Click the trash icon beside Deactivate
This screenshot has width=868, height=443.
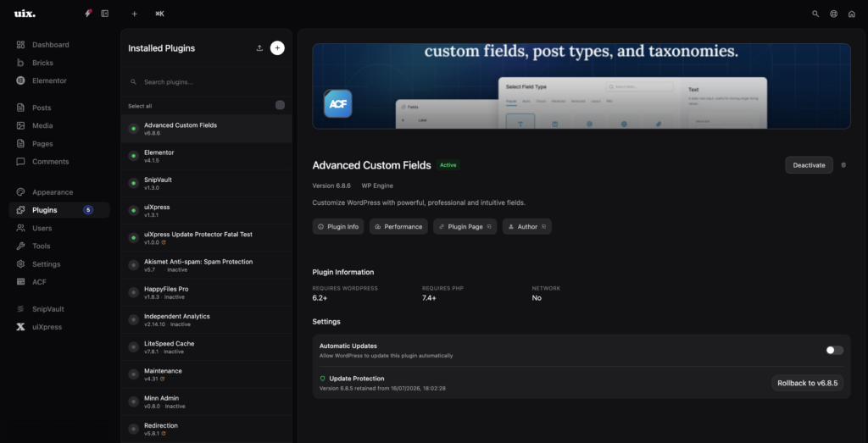click(843, 165)
